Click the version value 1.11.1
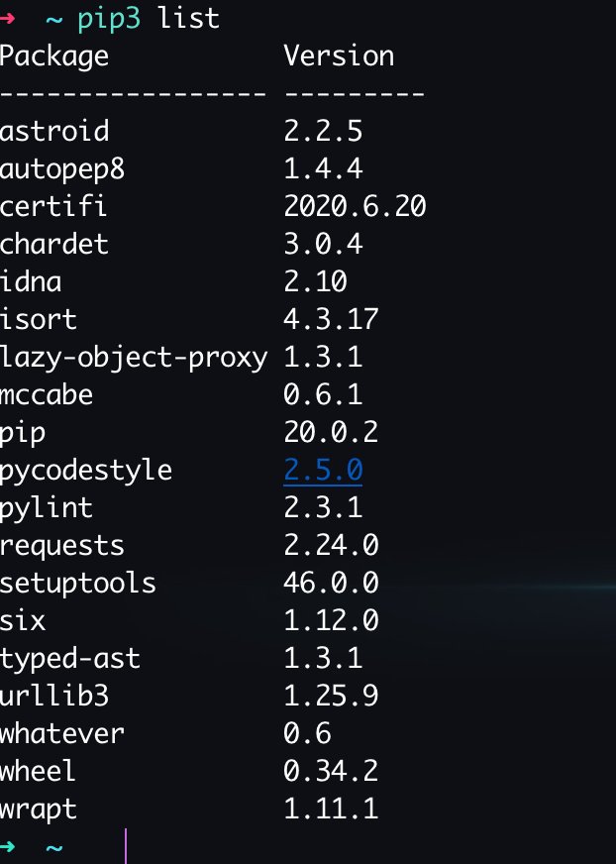The height and width of the screenshot is (864, 616). pyautogui.click(x=331, y=809)
